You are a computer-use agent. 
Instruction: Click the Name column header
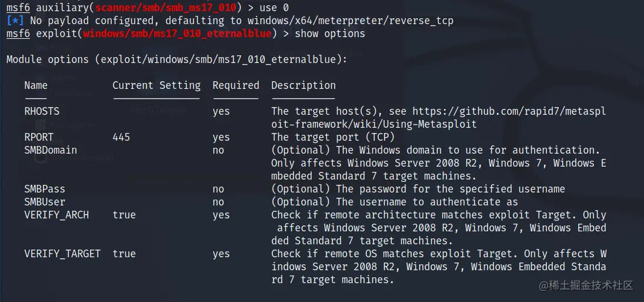pyautogui.click(x=36, y=85)
